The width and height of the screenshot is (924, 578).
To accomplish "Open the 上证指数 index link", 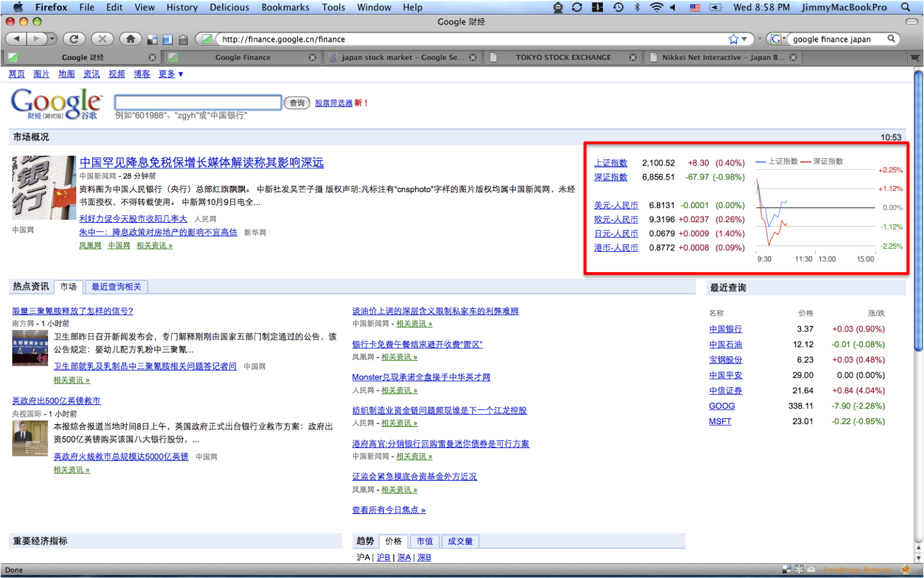I will pos(611,163).
